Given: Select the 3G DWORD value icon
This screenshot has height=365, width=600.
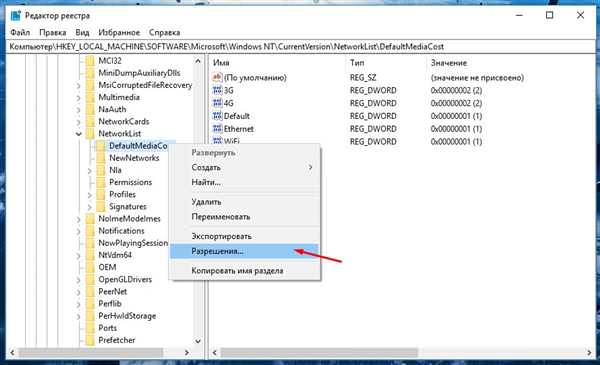Looking at the screenshot, I should tap(217, 90).
